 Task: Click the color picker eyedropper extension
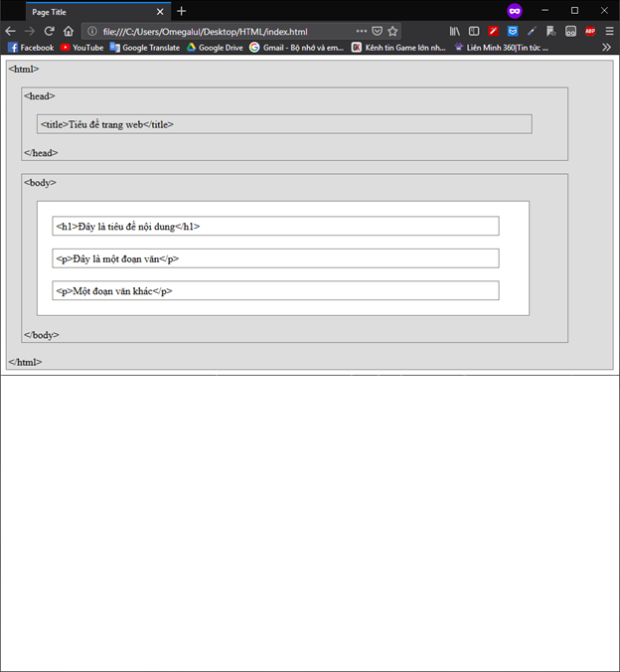click(532, 31)
